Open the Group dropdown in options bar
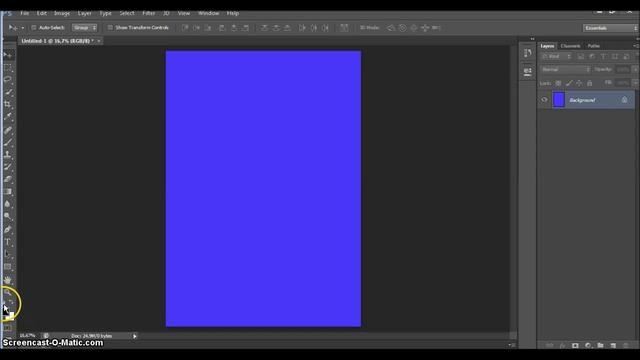The image size is (640, 360). 84,28
